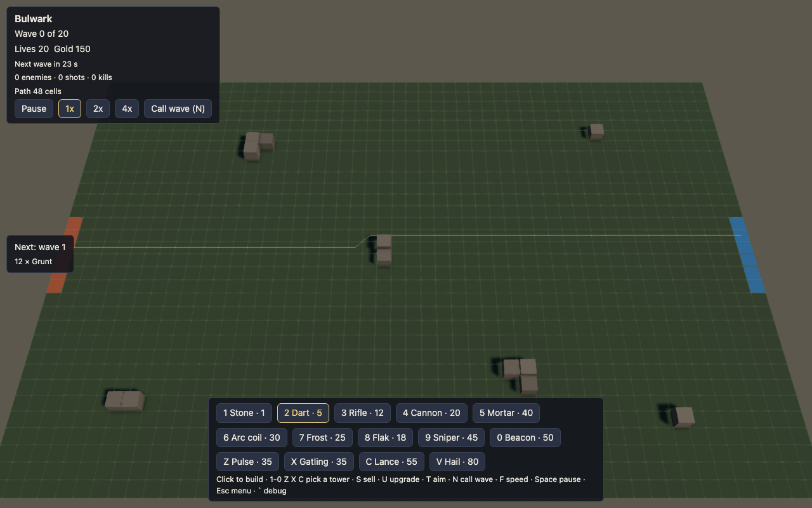The width and height of the screenshot is (812, 508).
Task: Click the 'Wave 0 of 20' counter
Action: pyautogui.click(x=42, y=34)
